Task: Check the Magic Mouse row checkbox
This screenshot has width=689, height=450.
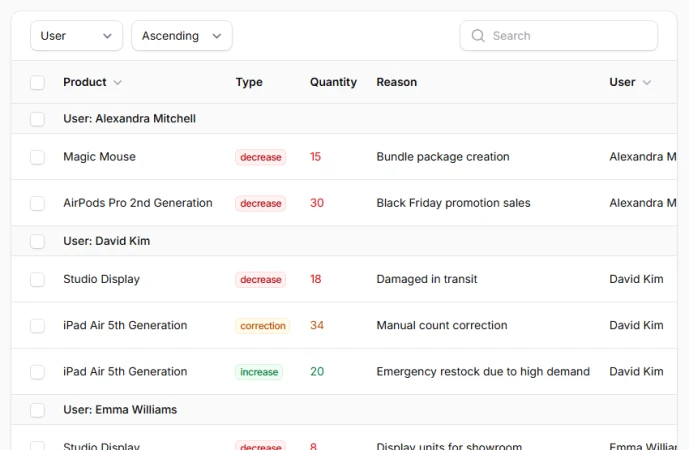Action: [37, 157]
